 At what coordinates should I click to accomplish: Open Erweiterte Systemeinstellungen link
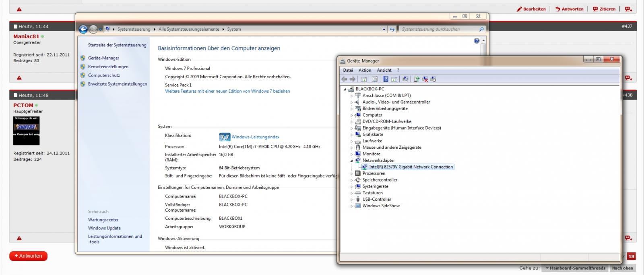(x=118, y=84)
